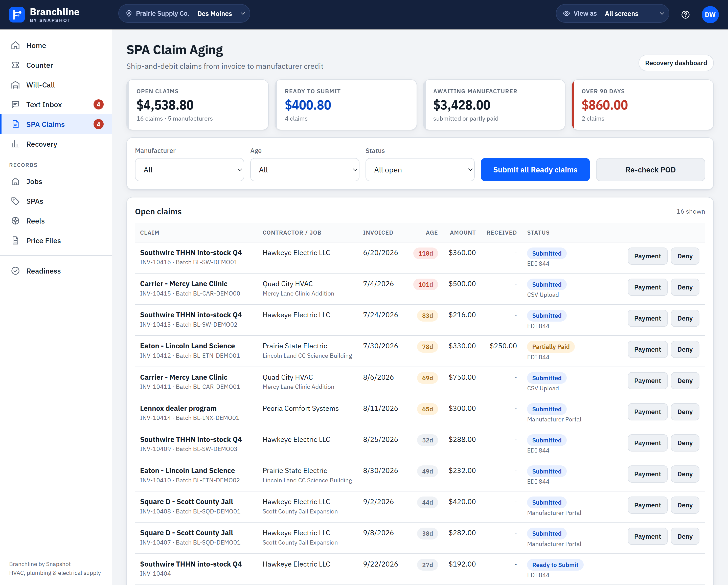Click the Price Files icon
This screenshot has width=728, height=585.
coord(15,240)
